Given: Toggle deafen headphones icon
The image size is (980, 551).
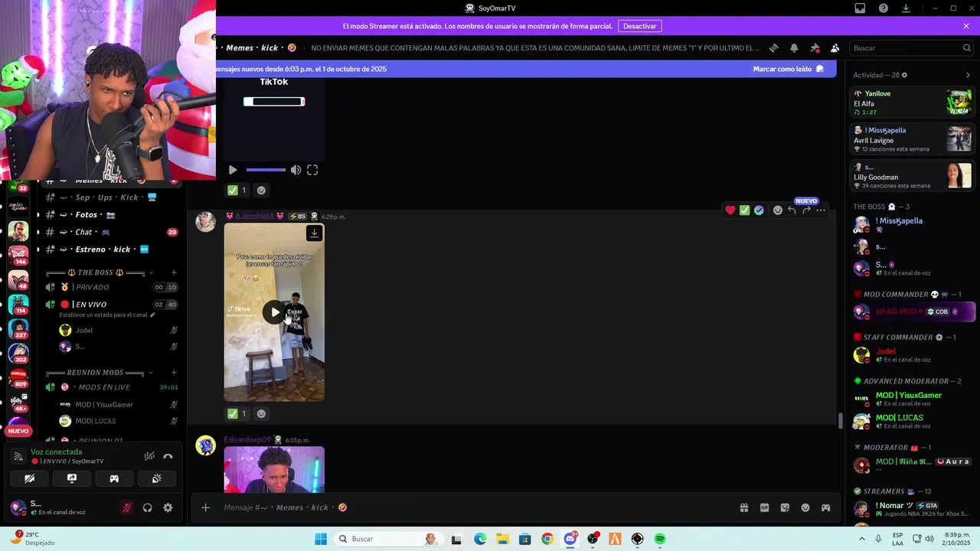Looking at the screenshot, I should coord(147,507).
